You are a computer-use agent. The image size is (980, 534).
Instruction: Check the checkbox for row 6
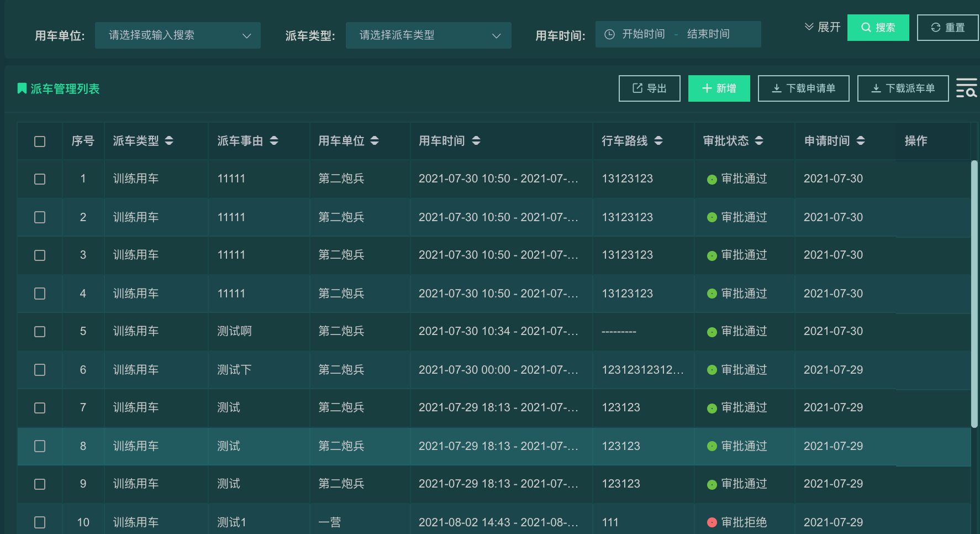(x=40, y=370)
